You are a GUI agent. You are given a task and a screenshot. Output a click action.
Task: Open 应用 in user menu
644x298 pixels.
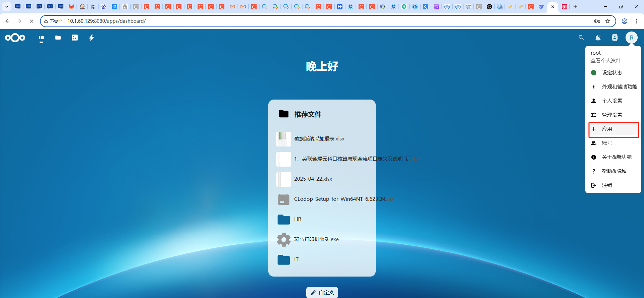(x=613, y=129)
